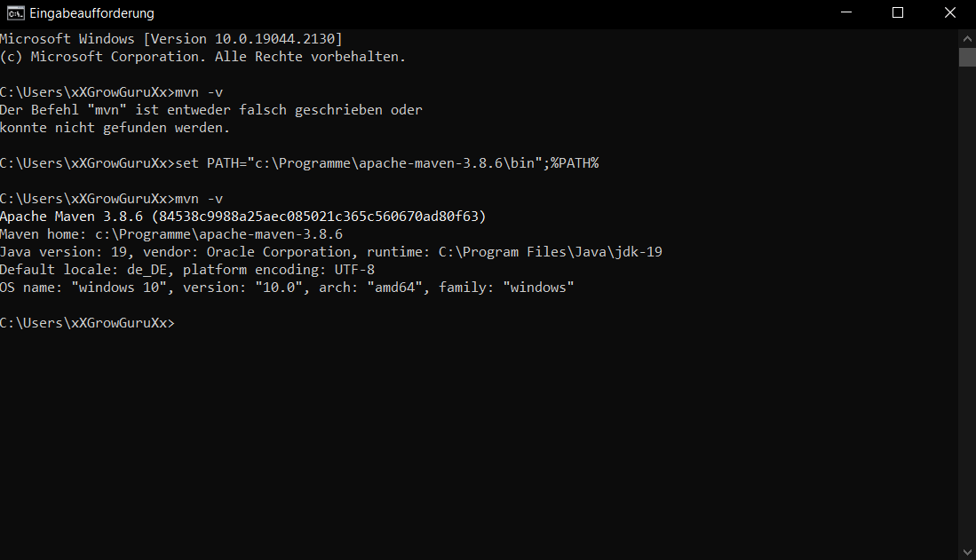This screenshot has width=976, height=560.
Task: Click the empty scrollbar track below thumb
Action: 966,305
